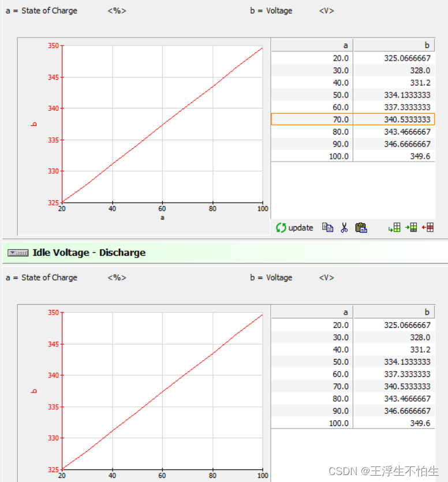
Task: Cut selection using the scissors icon
Action: click(344, 227)
